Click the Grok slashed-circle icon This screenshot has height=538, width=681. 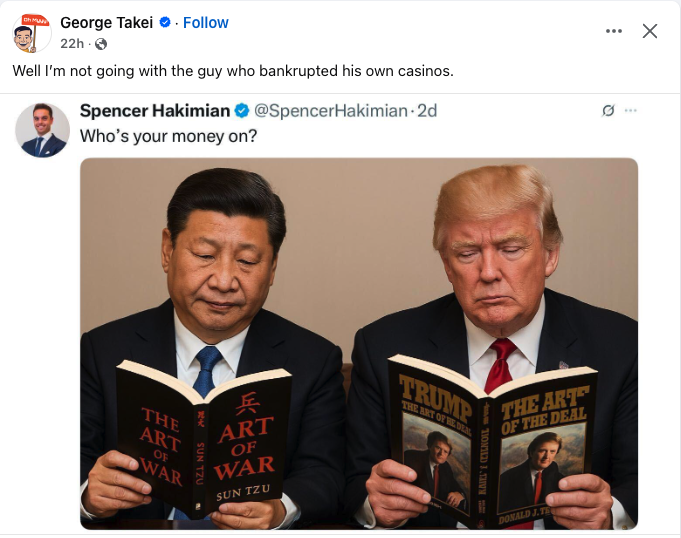[608, 111]
